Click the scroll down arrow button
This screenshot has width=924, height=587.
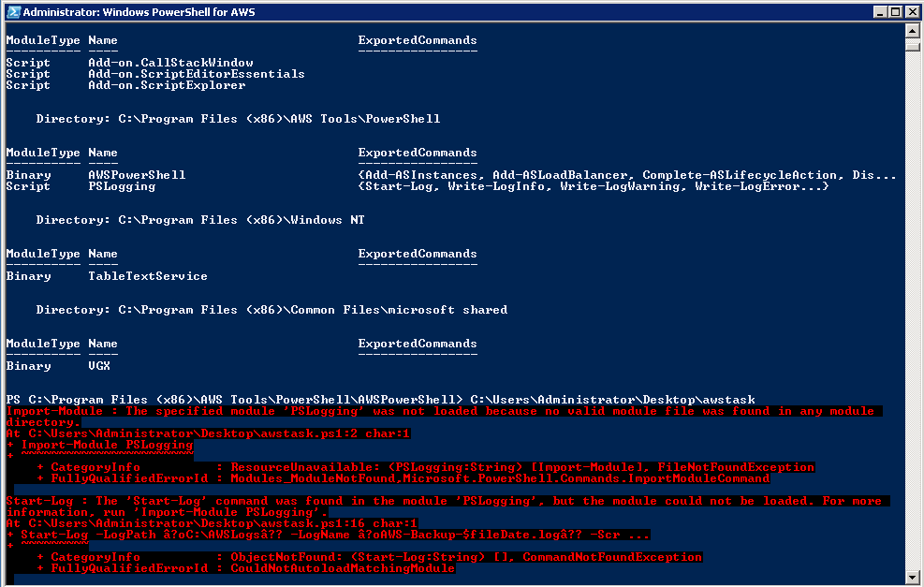[914, 580]
